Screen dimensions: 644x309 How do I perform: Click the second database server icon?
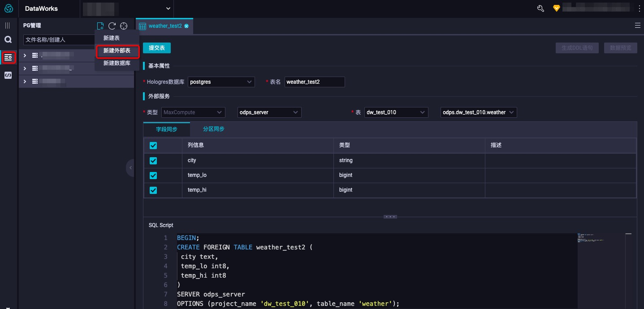tap(35, 69)
